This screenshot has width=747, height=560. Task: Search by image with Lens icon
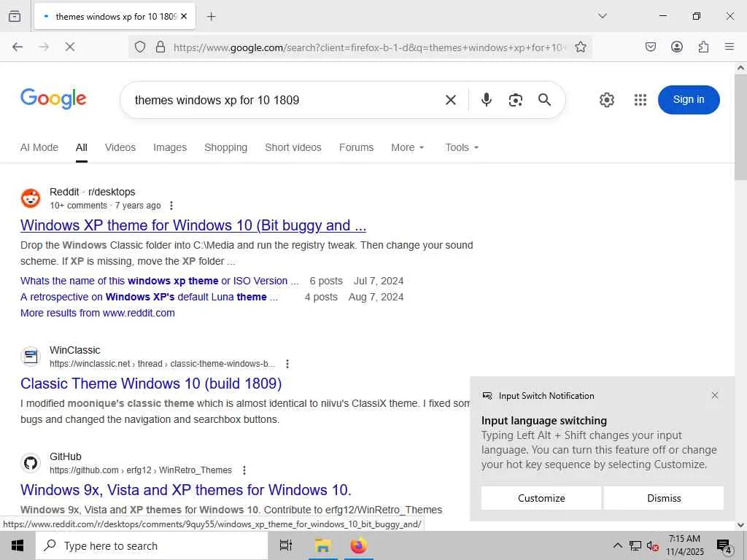pos(516,100)
